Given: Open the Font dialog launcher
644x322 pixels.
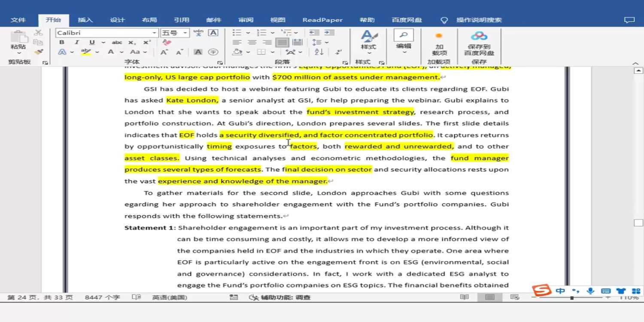Looking at the screenshot, I should [220, 63].
